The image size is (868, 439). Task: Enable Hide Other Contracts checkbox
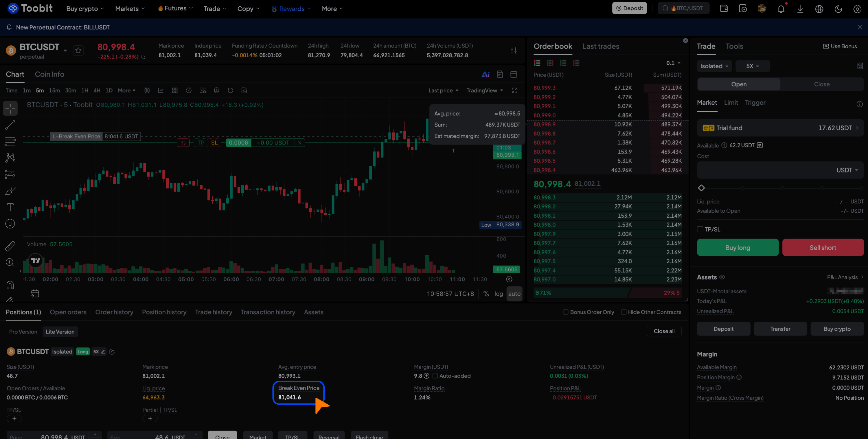(624, 312)
